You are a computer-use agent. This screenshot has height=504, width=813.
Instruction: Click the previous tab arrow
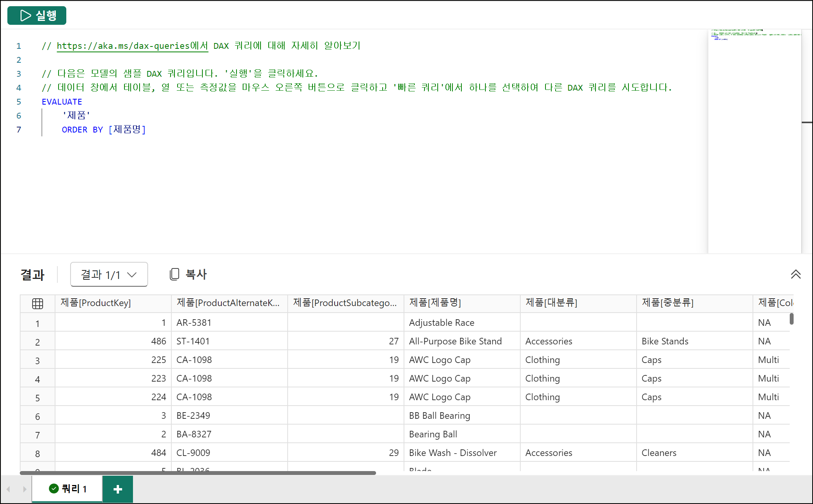click(9, 489)
